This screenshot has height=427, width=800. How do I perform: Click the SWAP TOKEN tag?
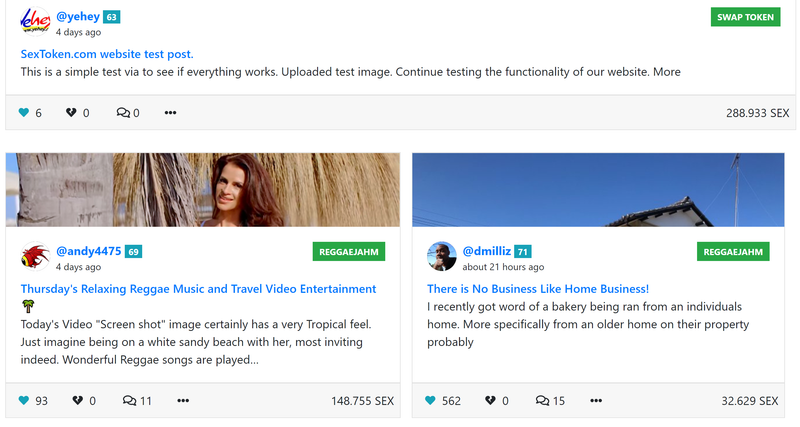(x=746, y=17)
